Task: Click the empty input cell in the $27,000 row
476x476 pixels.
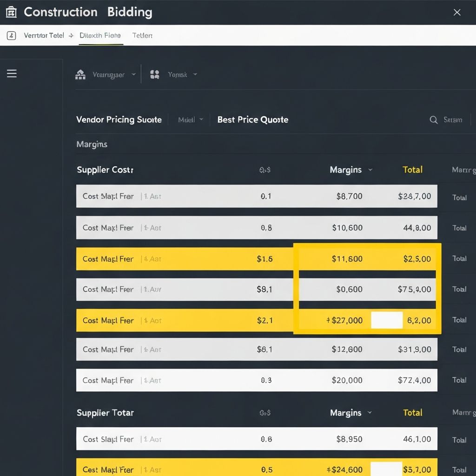Action: click(386, 320)
